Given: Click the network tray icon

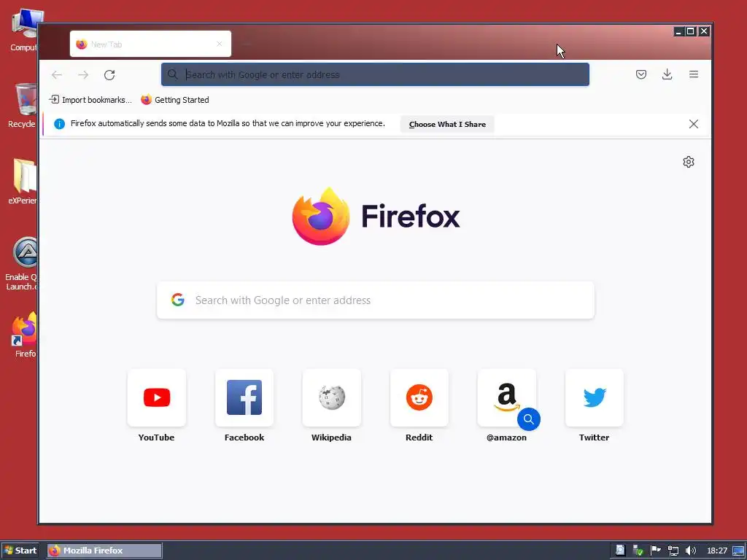Looking at the screenshot, I should coord(673,551).
